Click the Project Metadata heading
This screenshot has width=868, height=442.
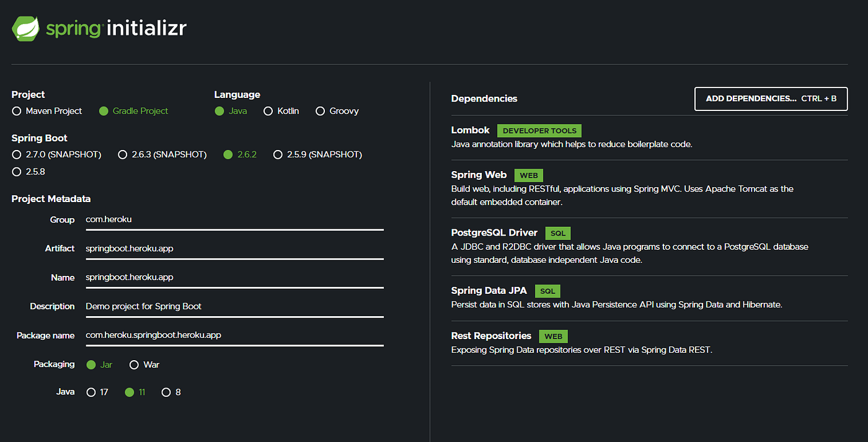click(51, 199)
